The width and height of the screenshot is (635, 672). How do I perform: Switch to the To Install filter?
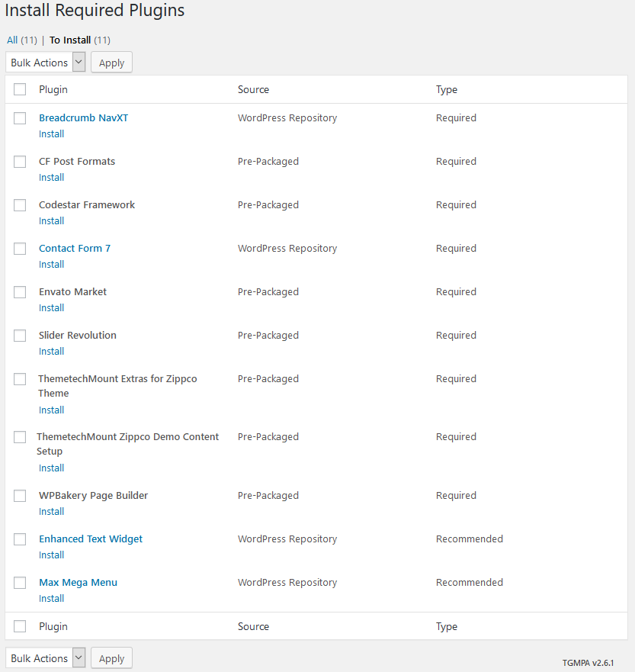79,40
